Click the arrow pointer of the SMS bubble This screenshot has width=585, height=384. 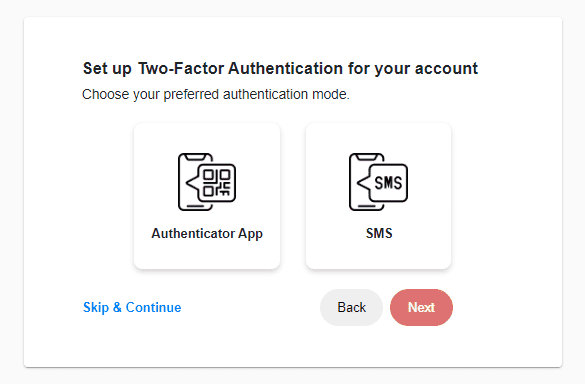tap(363, 182)
